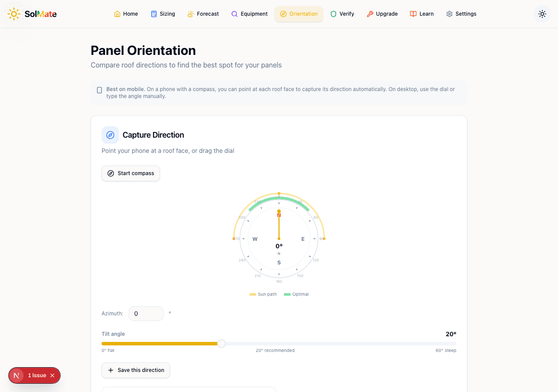Switch to the Orientation tab
Viewport: 558px width, 392px height.
tap(299, 14)
